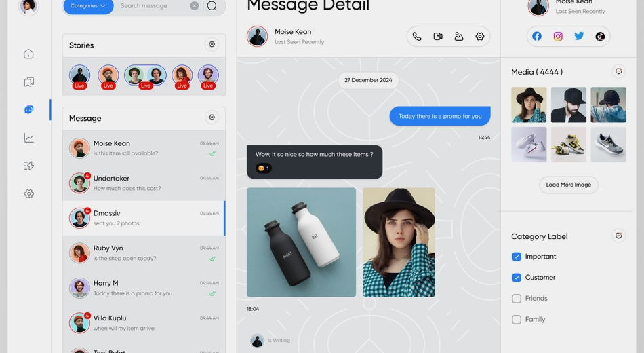Screen dimensions: 644x353
Task: Uncheck the Important category label
Action: 517,257
